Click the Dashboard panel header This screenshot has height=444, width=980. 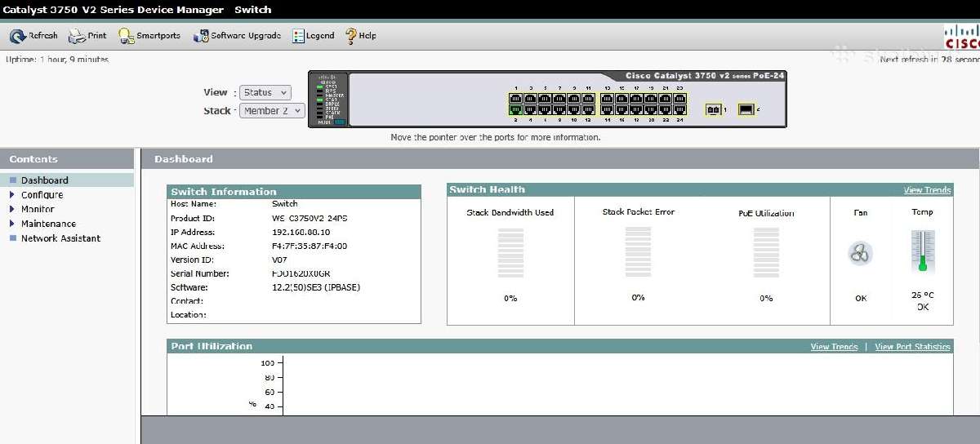click(559, 159)
